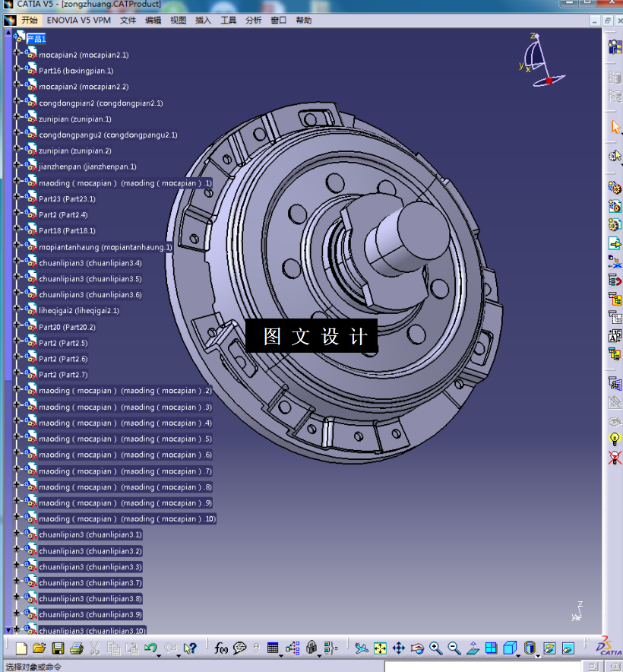Click the Normal View icon
The height and width of the screenshot is (672, 623).
[x=473, y=648]
